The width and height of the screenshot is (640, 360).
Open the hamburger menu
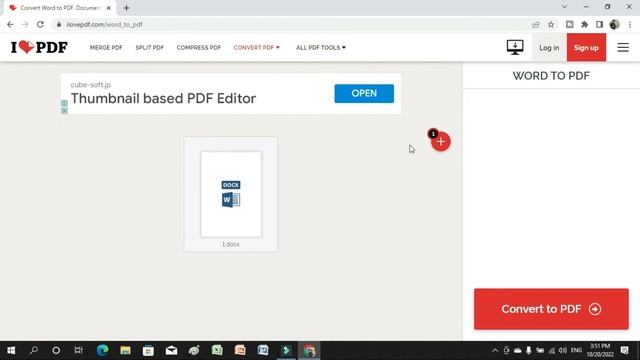click(x=623, y=47)
